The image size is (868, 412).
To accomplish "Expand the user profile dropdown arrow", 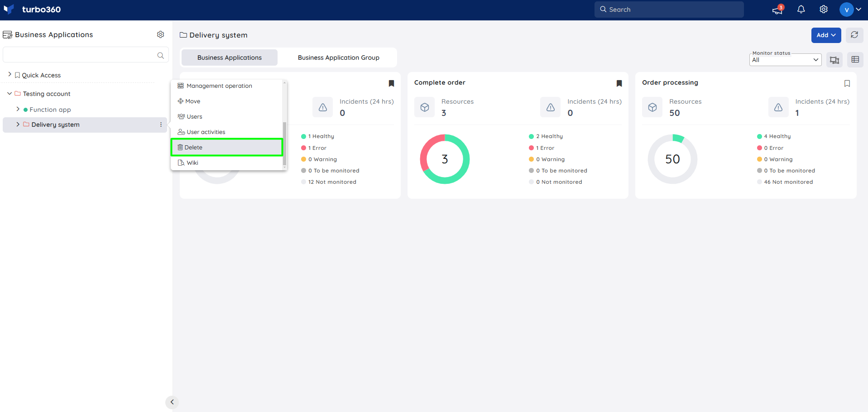I will pyautogui.click(x=858, y=10).
